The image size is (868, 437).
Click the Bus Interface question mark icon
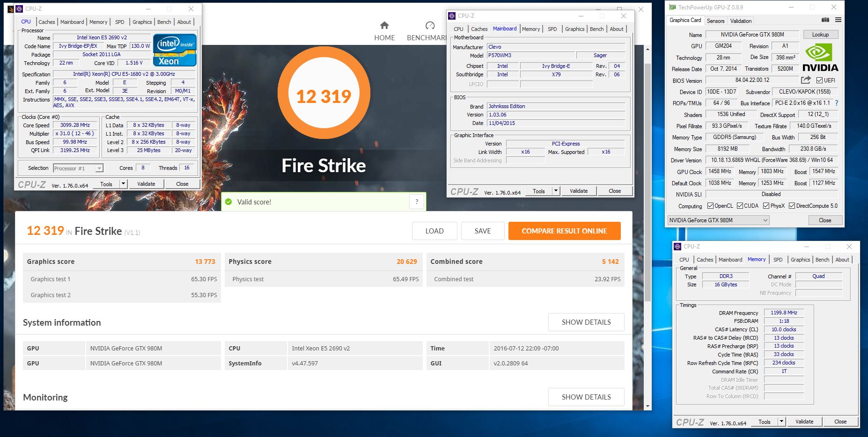click(837, 103)
